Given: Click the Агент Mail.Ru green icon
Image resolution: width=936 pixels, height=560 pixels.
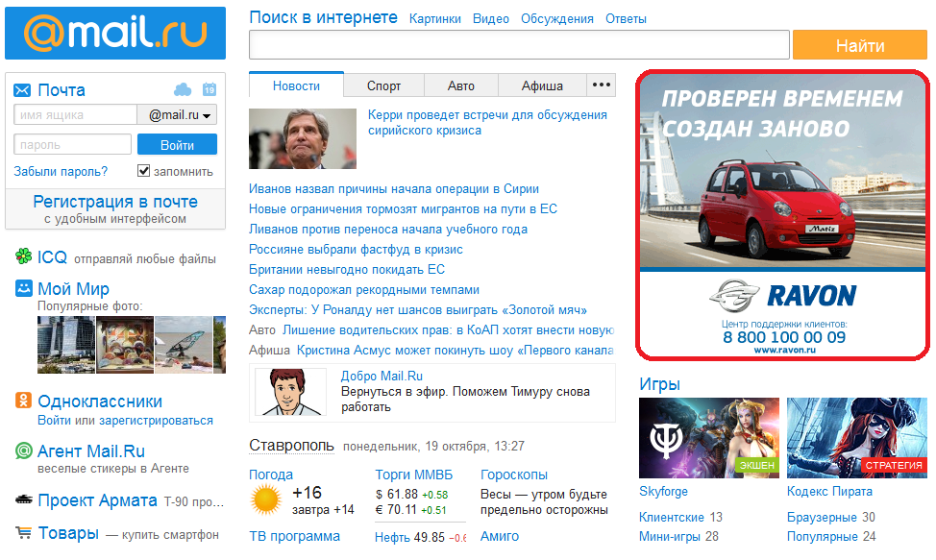Looking at the screenshot, I should (x=24, y=450).
